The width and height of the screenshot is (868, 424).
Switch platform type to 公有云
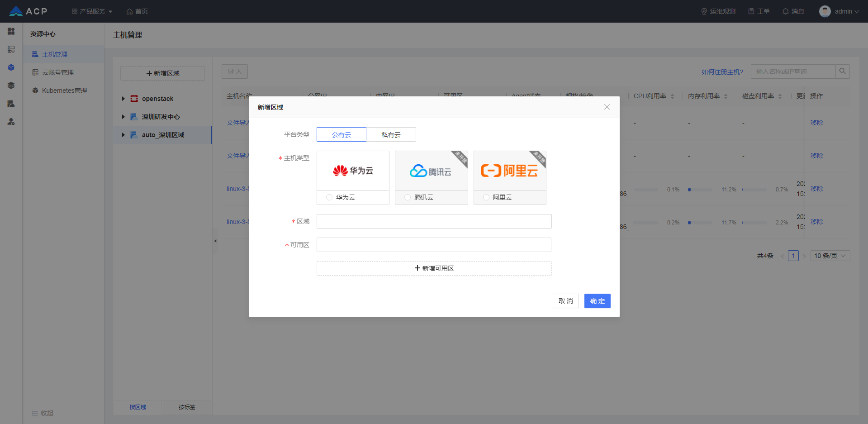342,134
